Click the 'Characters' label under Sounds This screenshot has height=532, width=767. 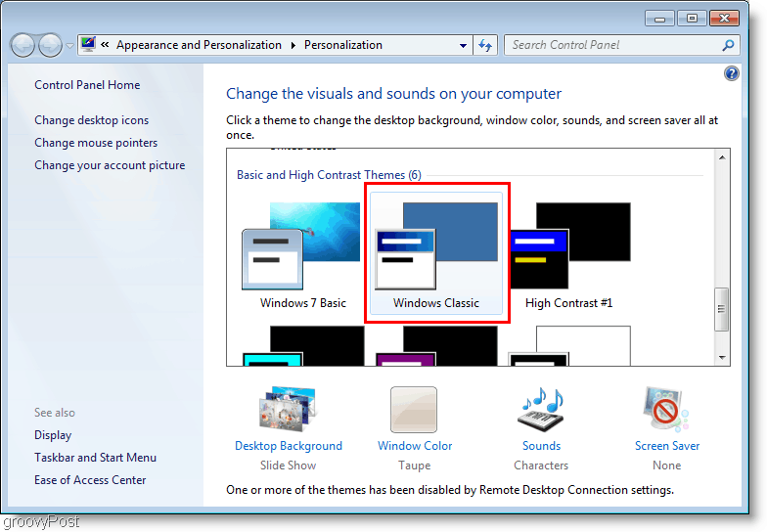541,465
